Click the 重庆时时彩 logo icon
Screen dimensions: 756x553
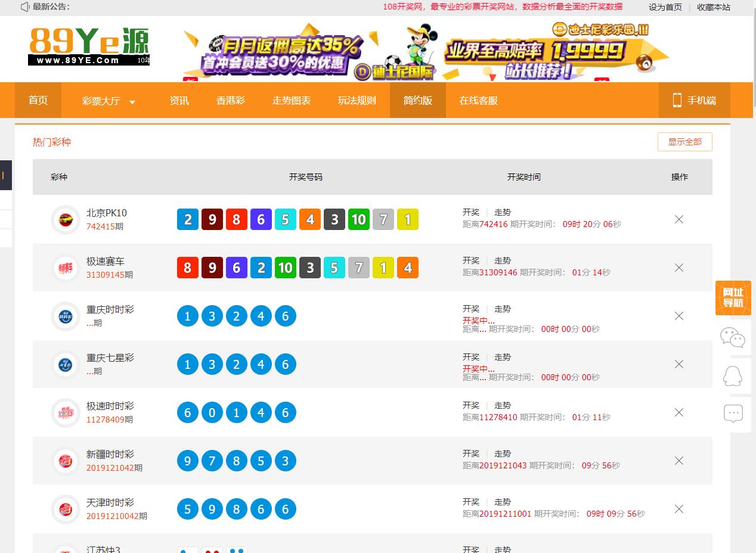[x=66, y=316]
